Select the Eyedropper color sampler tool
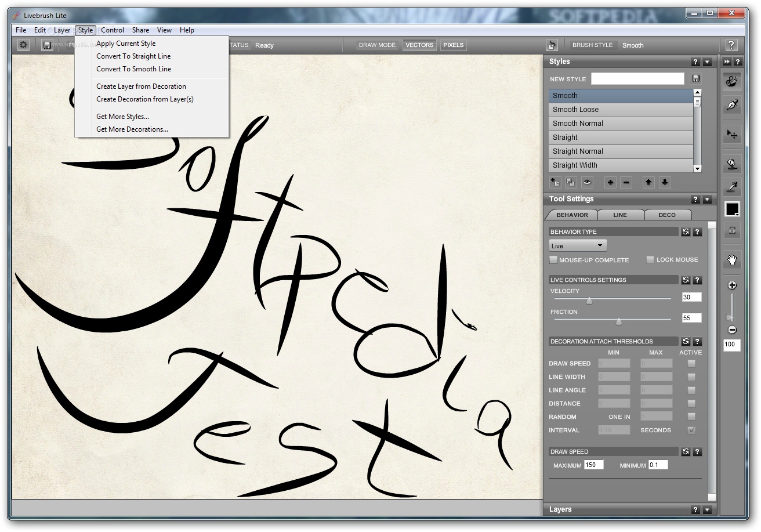761x532 pixels. click(x=732, y=187)
